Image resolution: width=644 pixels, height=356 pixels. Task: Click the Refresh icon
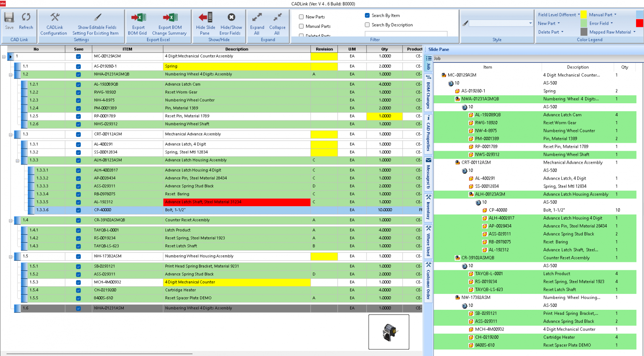coord(26,19)
